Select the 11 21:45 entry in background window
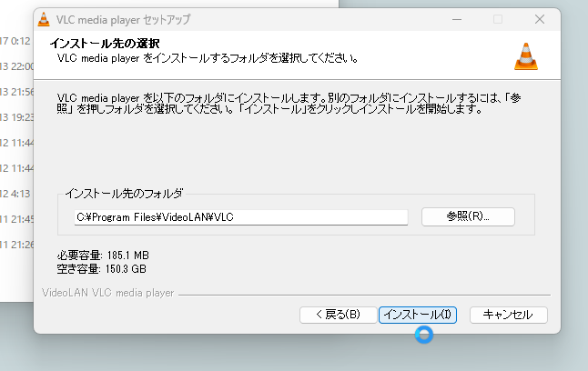The image size is (588, 371). pos(17,219)
